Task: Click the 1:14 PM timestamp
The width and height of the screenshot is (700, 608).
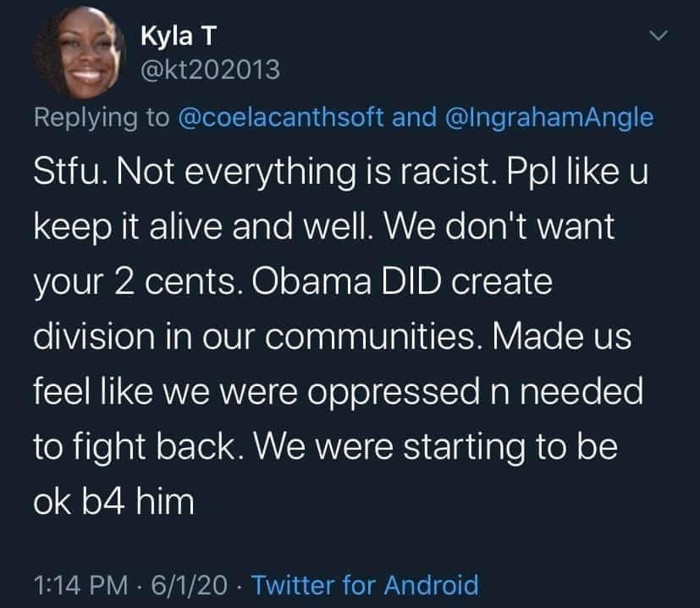Action: pos(80,585)
